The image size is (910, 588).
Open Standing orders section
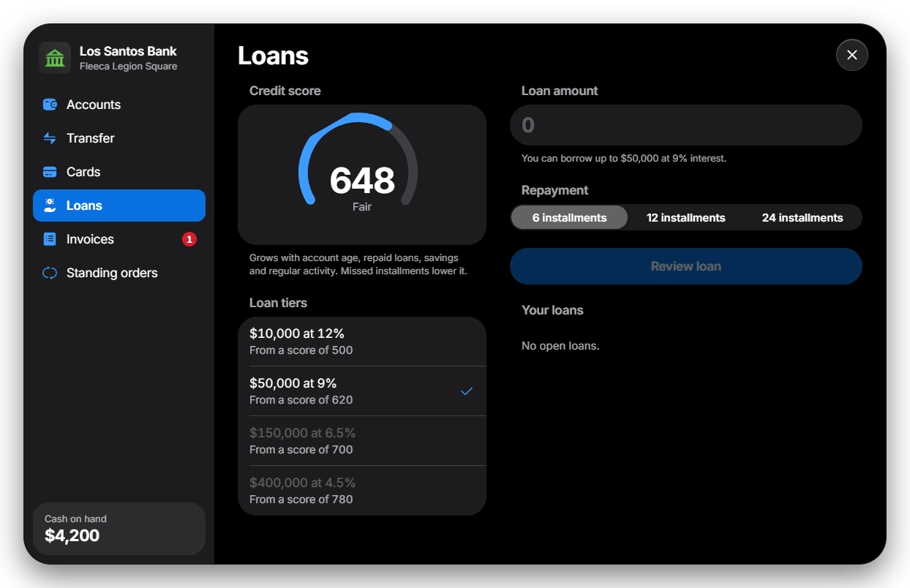(x=119, y=273)
